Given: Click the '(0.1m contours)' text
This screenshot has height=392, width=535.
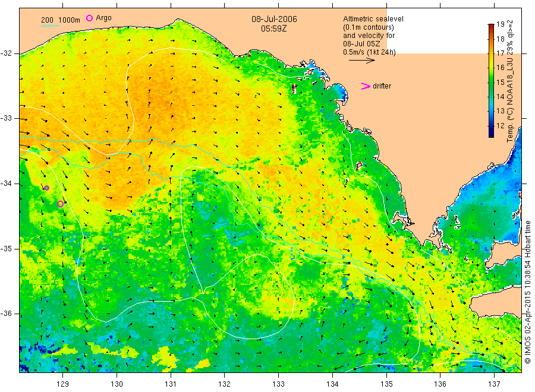Looking at the screenshot, I should pyautogui.click(x=369, y=27).
